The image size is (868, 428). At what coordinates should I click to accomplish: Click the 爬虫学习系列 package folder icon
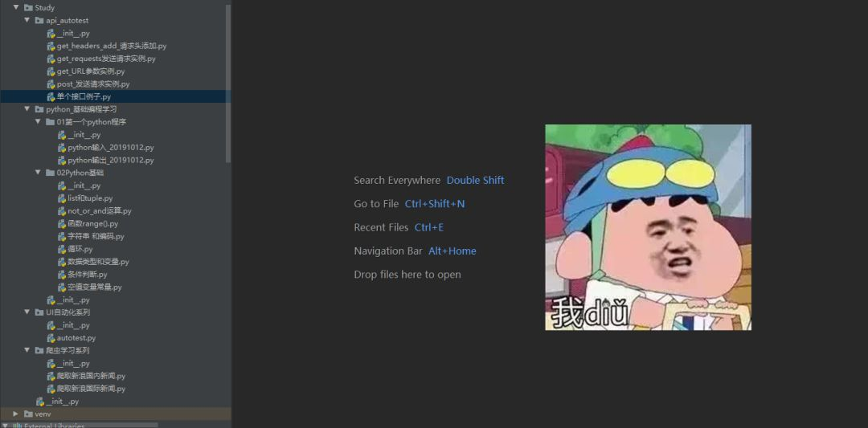[x=39, y=351]
